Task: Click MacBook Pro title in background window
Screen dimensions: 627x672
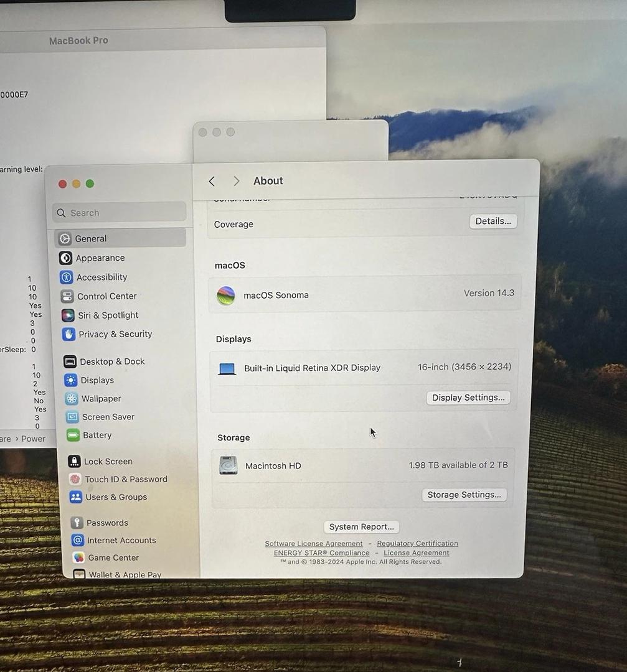Action: (78, 40)
